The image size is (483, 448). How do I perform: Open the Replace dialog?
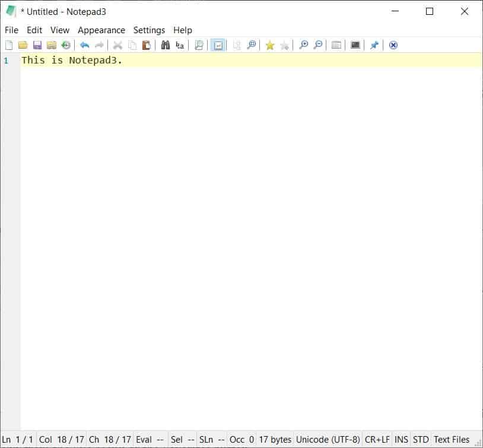[x=179, y=45]
